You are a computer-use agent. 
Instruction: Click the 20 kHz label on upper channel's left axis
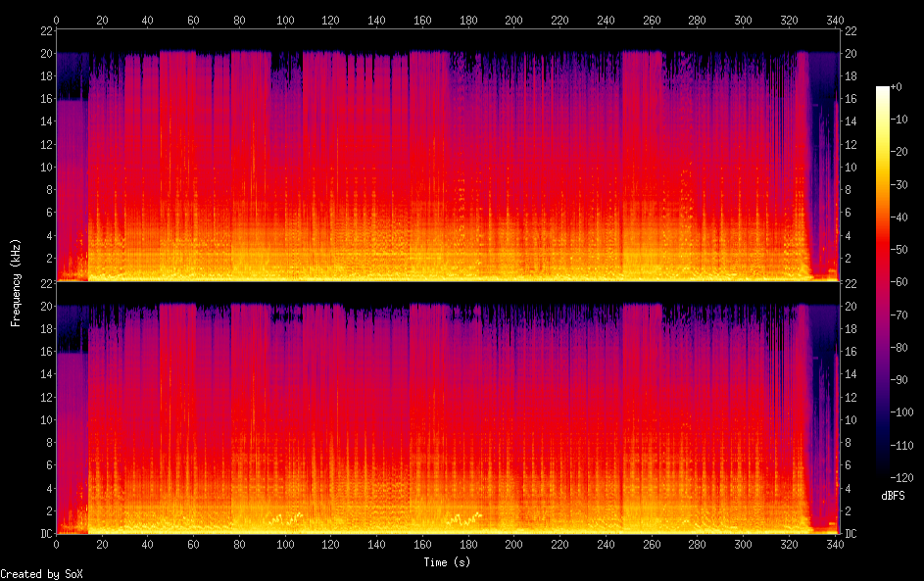[44, 54]
